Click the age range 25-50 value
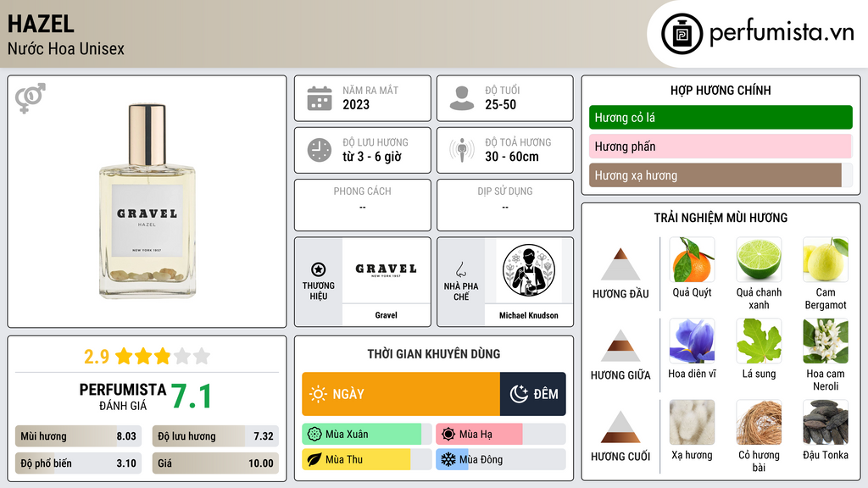This screenshot has height=488, width=868. pos(500,104)
